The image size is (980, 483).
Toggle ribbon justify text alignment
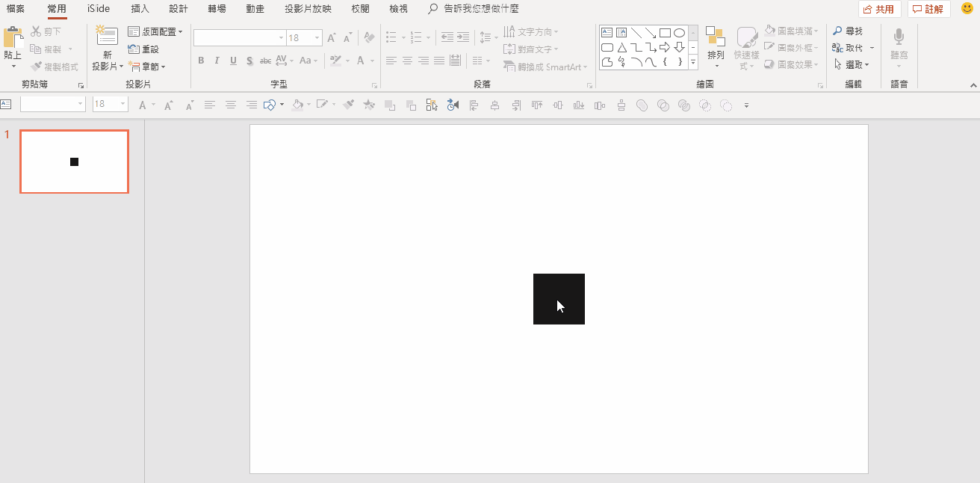(438, 61)
